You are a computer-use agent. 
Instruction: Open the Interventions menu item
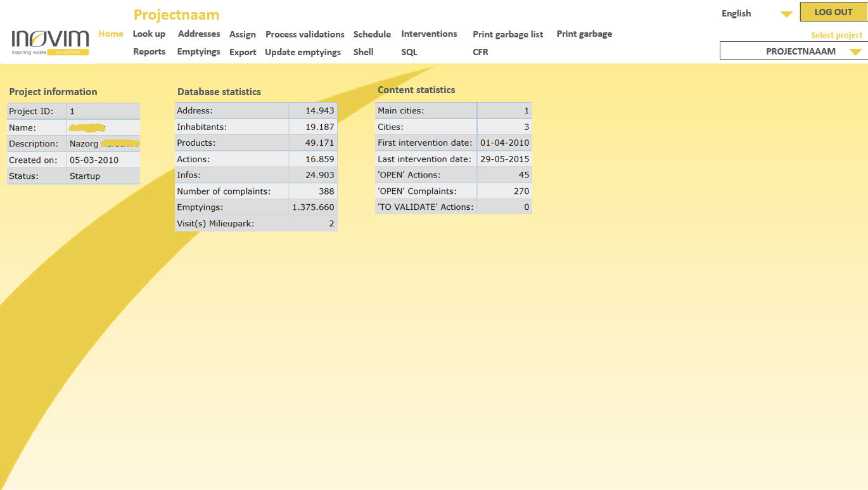(429, 34)
